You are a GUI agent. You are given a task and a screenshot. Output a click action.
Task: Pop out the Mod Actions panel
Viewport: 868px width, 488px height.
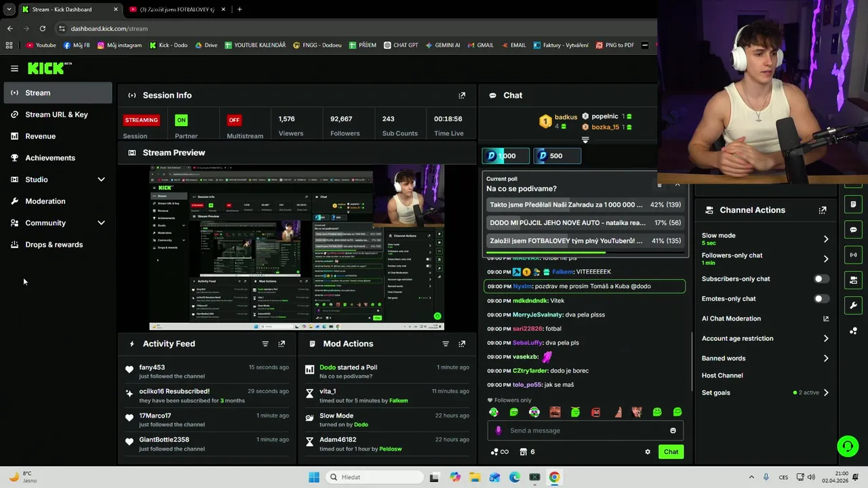coord(462,344)
